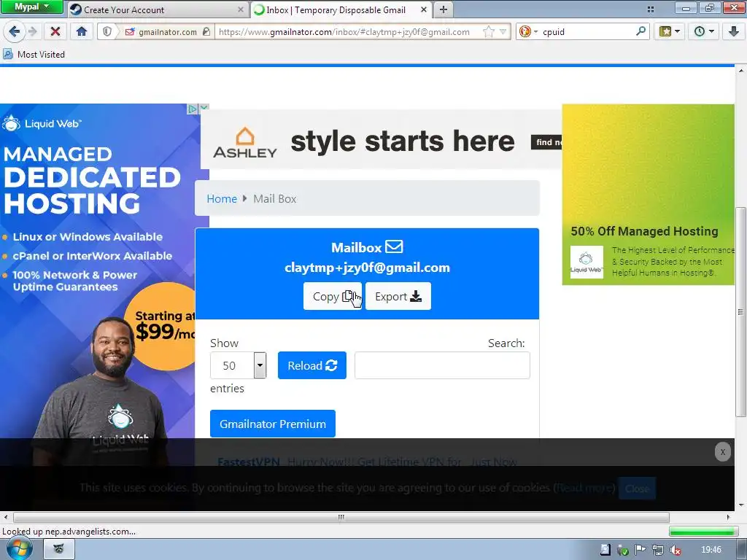Stop page loading with the red X
The height and width of the screenshot is (560, 747).
click(x=55, y=32)
